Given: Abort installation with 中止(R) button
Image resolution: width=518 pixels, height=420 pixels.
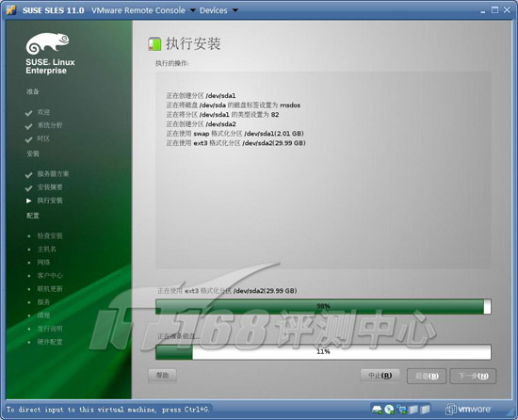Looking at the screenshot, I should [380, 376].
